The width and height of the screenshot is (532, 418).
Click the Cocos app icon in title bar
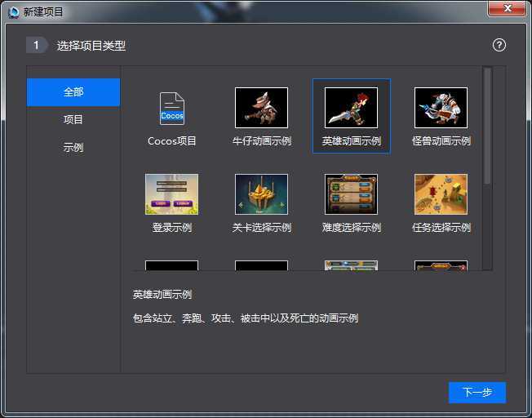[x=14, y=12]
